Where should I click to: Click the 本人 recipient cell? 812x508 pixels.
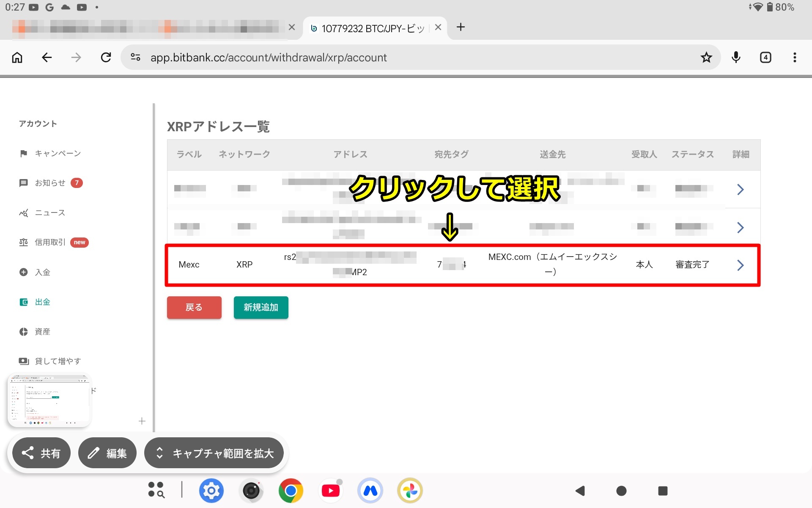tap(644, 265)
